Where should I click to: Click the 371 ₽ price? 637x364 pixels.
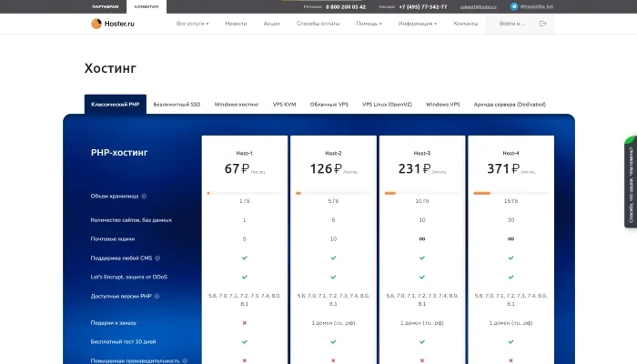pyautogui.click(x=503, y=168)
